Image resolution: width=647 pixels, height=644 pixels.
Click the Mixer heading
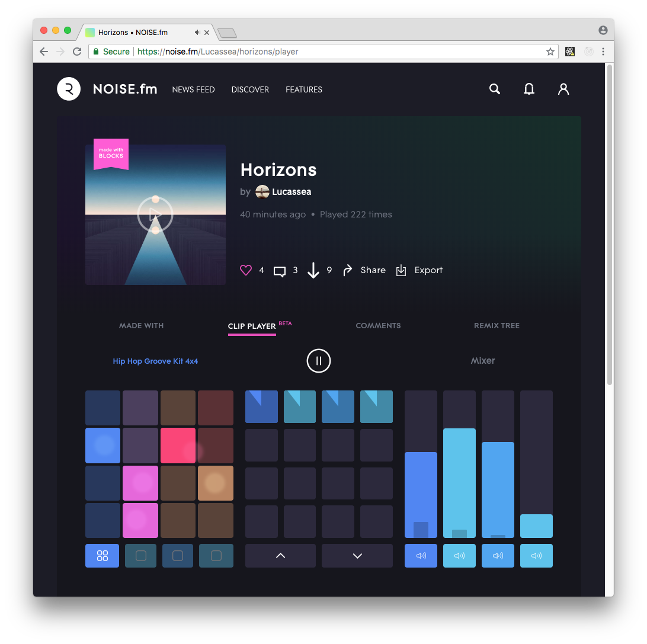coord(482,361)
